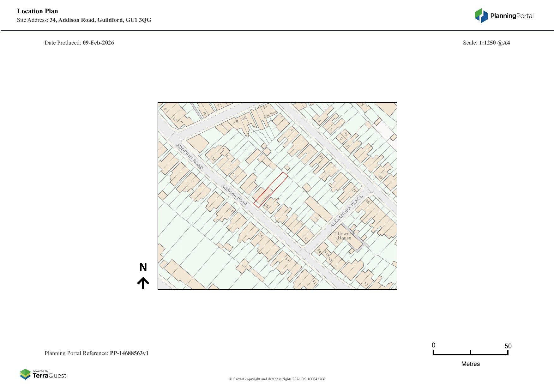Click the scale bar line

click(x=470, y=354)
